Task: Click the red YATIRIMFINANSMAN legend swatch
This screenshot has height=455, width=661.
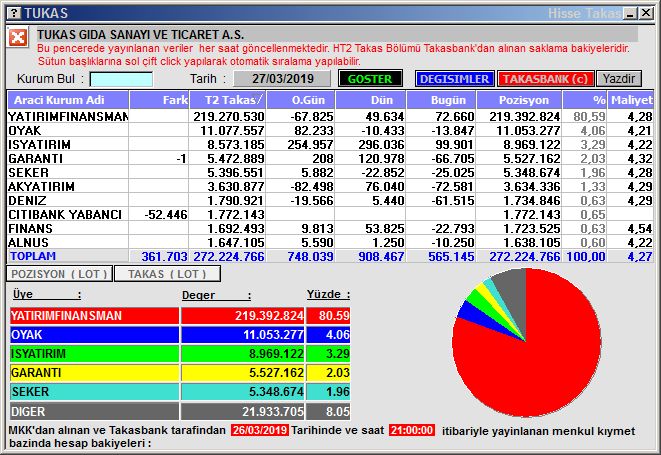Action: [x=94, y=316]
